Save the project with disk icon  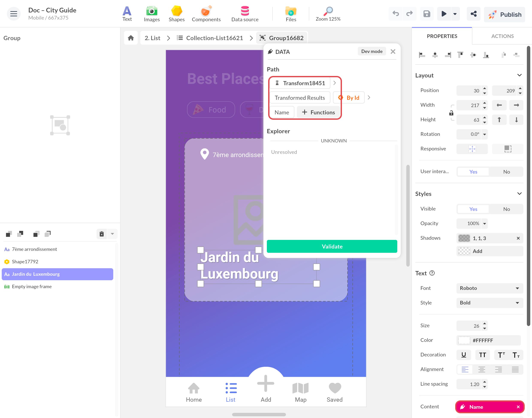coord(427,14)
